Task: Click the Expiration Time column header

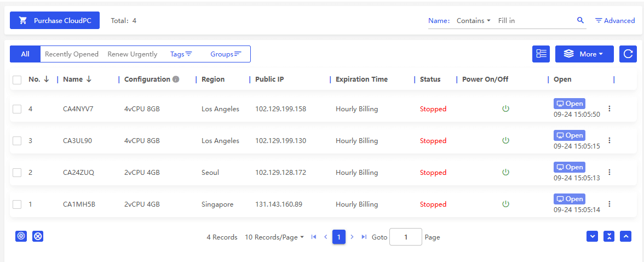Action: pos(362,79)
